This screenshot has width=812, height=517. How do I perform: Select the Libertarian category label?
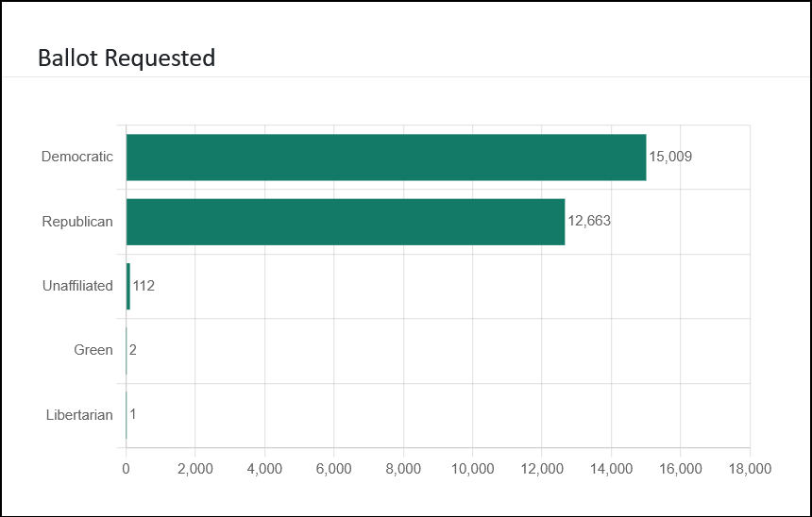79,414
